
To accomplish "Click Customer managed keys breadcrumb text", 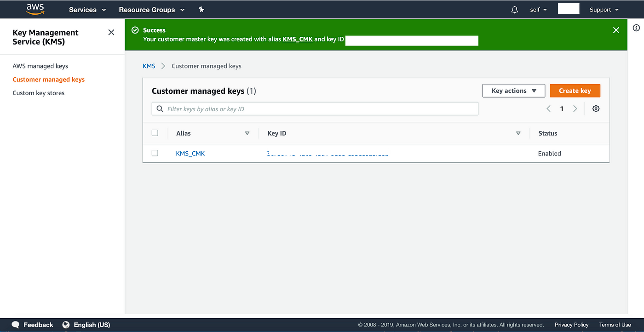I will [x=207, y=66].
